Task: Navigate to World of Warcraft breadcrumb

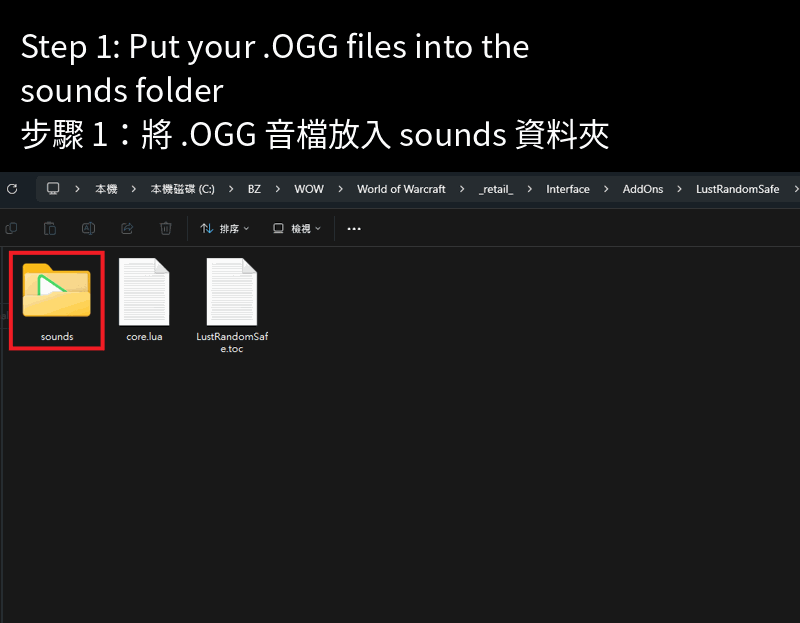Action: click(401, 189)
